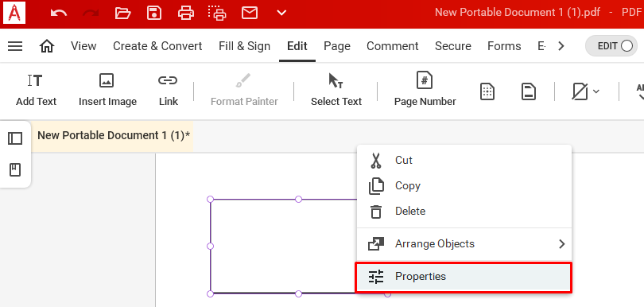Save the document with the floppy disk icon
This screenshot has height=307, width=644.
154,14
